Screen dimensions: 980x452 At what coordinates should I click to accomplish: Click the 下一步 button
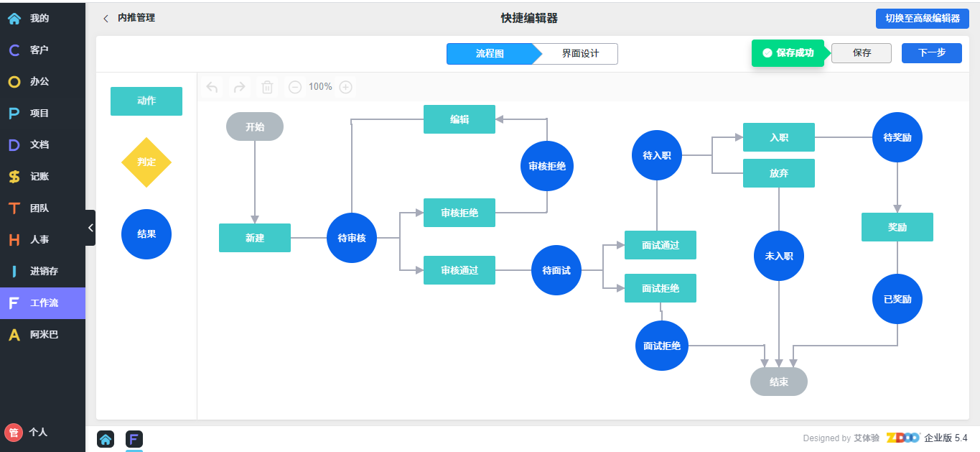[x=931, y=53]
